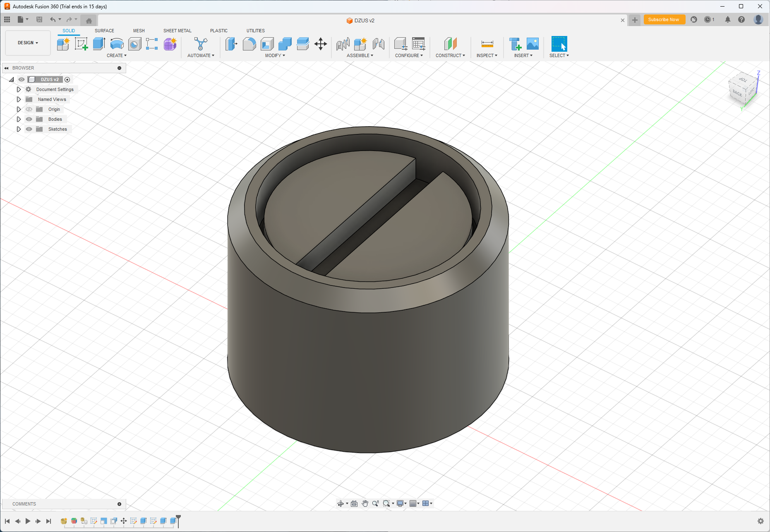Click the Subscribe Now button
This screenshot has width=770, height=532.
[x=664, y=19]
